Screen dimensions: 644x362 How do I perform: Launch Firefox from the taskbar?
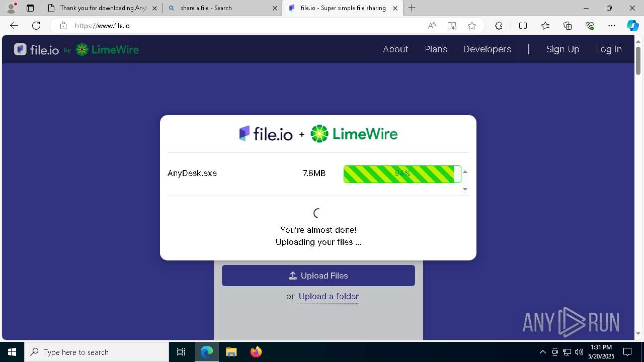click(x=256, y=352)
